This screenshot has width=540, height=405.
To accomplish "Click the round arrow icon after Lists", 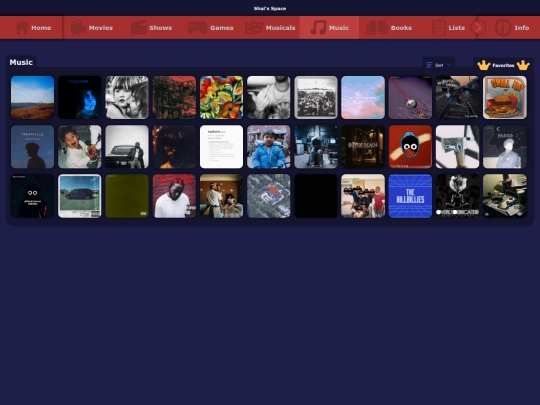I will (x=478, y=28).
